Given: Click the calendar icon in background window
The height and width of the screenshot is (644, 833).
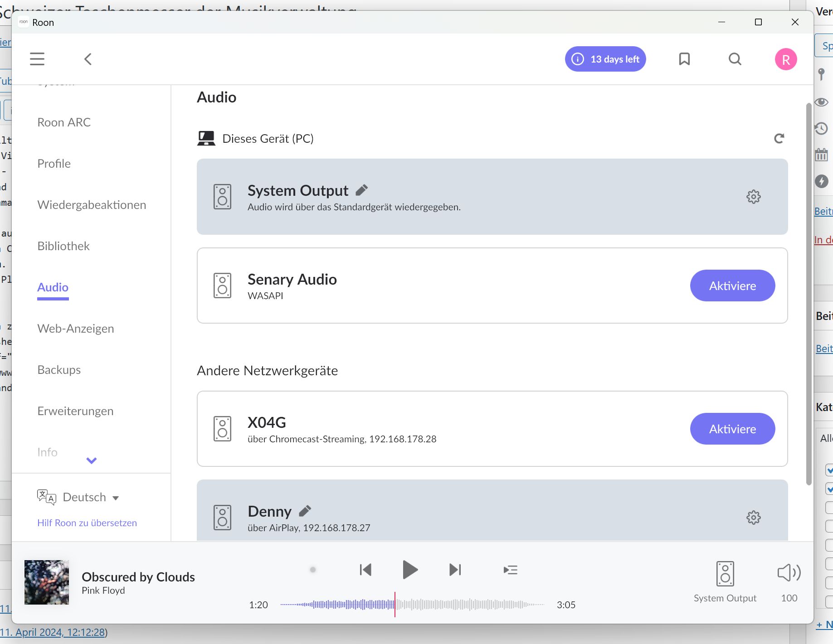Looking at the screenshot, I should click(x=821, y=155).
